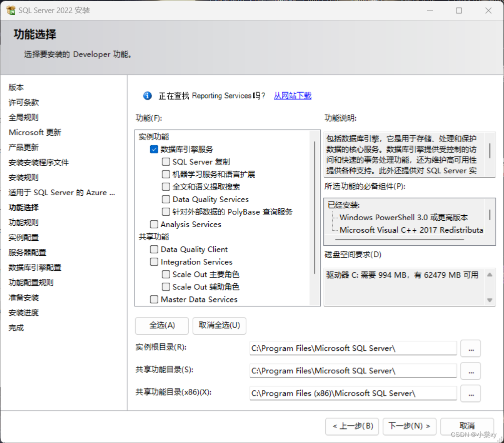Viewport: 504px width, 443px height.
Task: Click the 全选(A) button
Action: pos(162,326)
